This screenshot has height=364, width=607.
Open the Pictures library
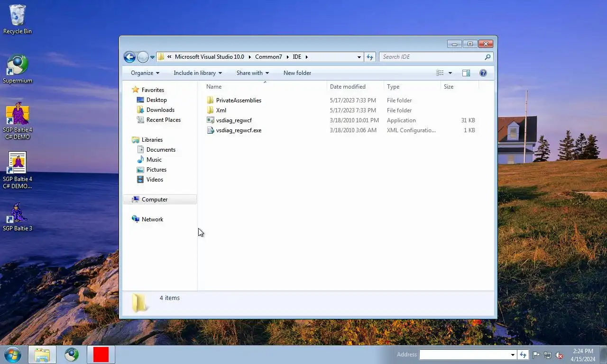[x=156, y=170]
